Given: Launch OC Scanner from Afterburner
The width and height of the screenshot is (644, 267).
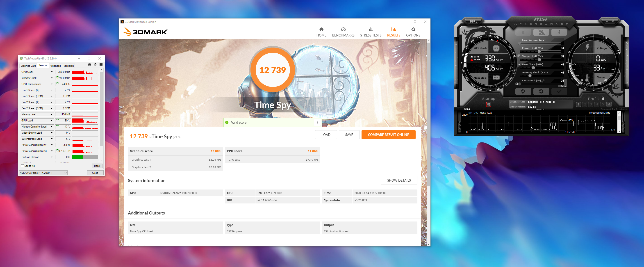Looking at the screenshot, I should [473, 21].
